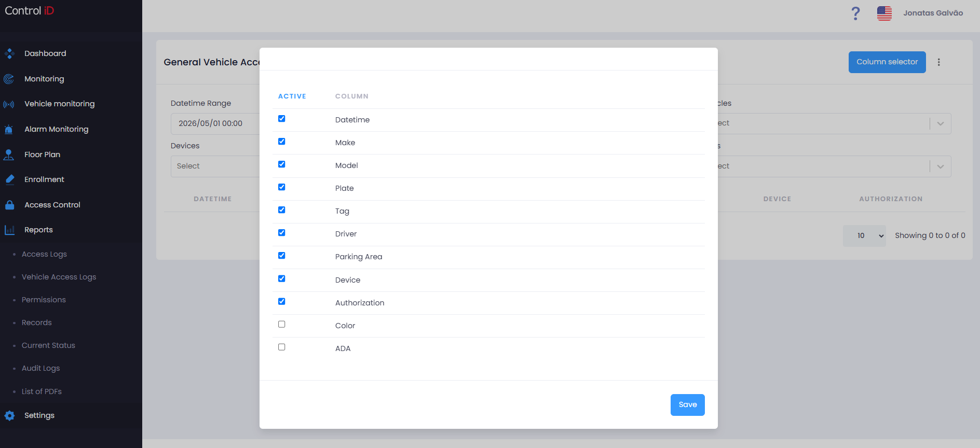The height and width of the screenshot is (448, 980).
Task: Click the Datetime Range input field
Action: point(215,124)
